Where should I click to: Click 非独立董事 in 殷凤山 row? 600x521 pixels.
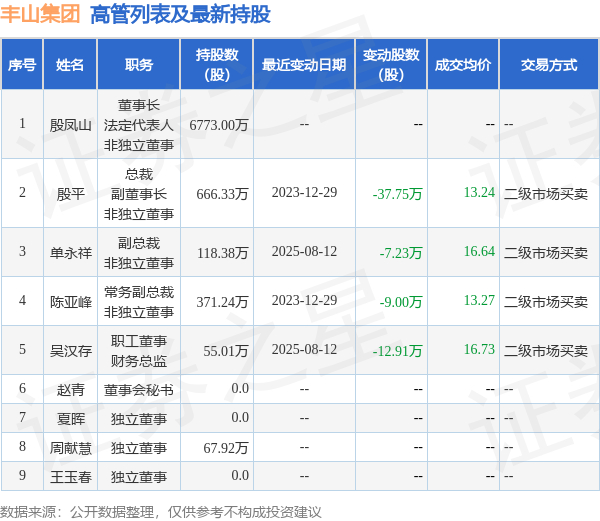[139, 145]
